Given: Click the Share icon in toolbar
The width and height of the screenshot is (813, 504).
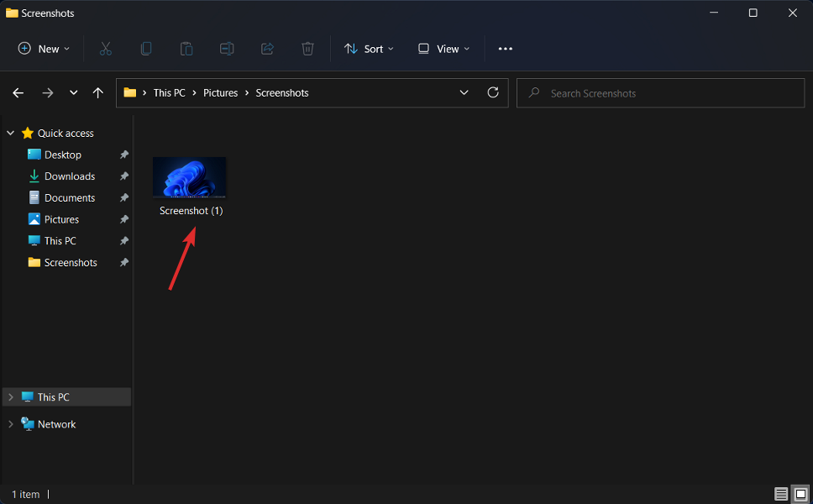Looking at the screenshot, I should 267,49.
